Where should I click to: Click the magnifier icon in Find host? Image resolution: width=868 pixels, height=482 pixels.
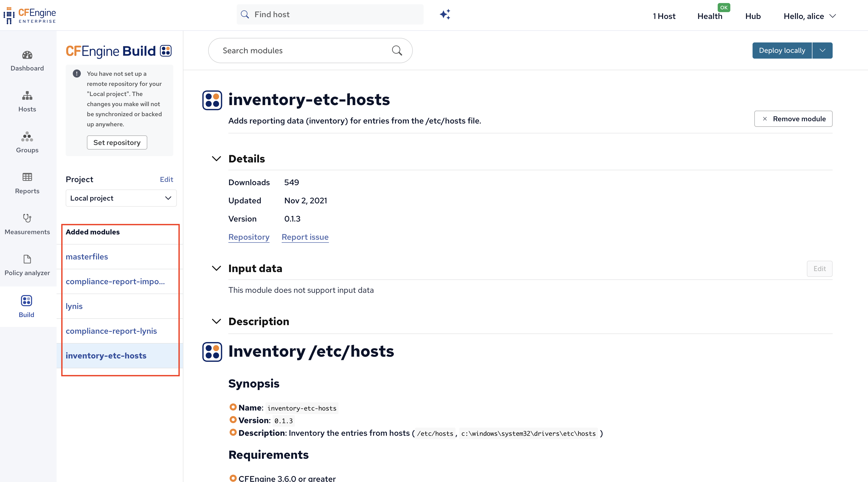[245, 14]
